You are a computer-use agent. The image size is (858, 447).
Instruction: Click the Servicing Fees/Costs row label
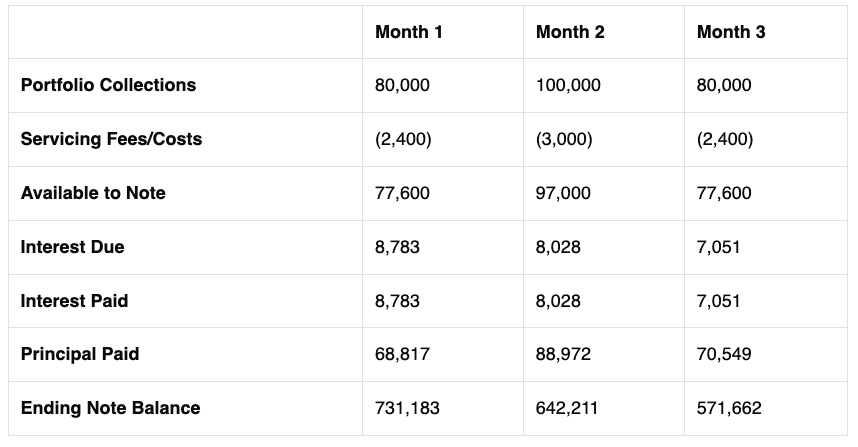coord(111,139)
